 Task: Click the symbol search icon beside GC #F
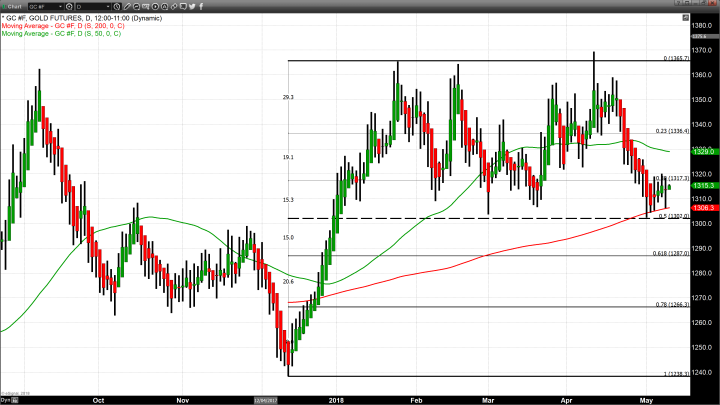[x=69, y=6]
